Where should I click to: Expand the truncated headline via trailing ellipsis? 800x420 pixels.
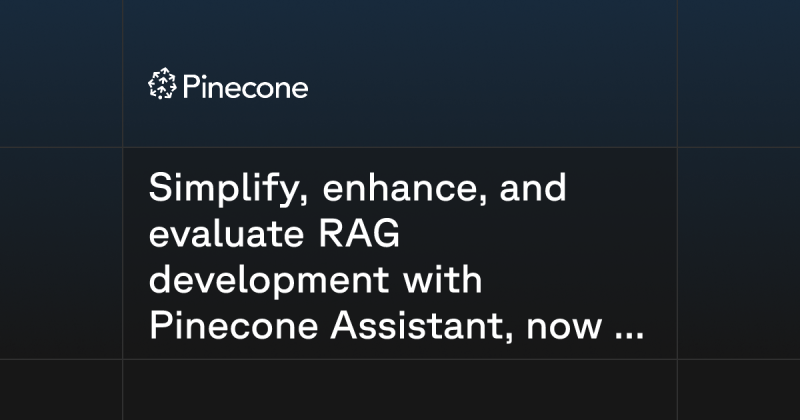(629, 336)
